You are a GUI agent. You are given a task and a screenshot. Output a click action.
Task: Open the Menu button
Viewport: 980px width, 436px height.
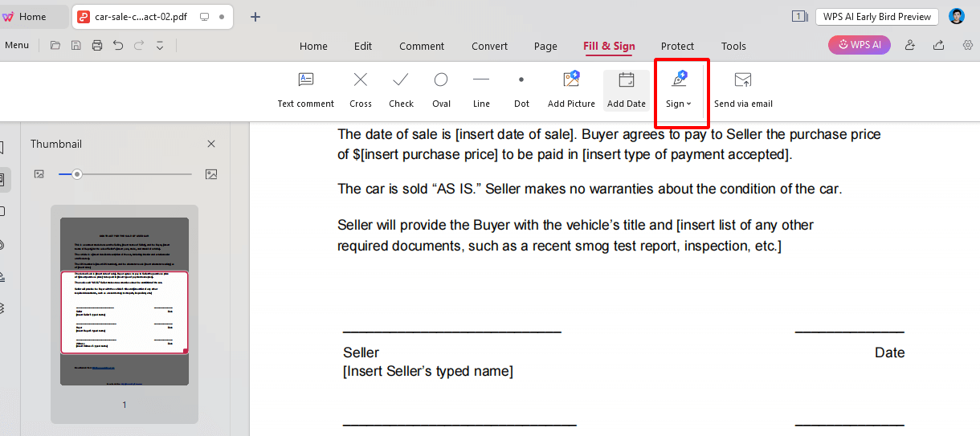coord(17,46)
